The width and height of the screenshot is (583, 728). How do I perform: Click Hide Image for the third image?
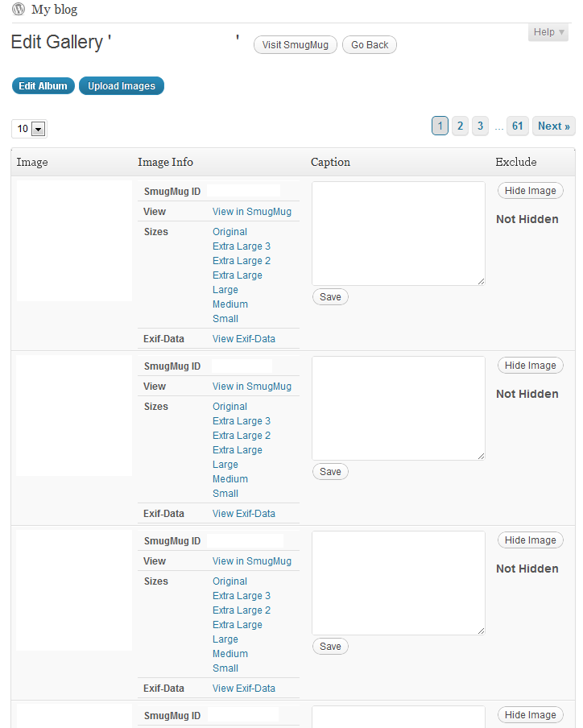click(x=531, y=540)
